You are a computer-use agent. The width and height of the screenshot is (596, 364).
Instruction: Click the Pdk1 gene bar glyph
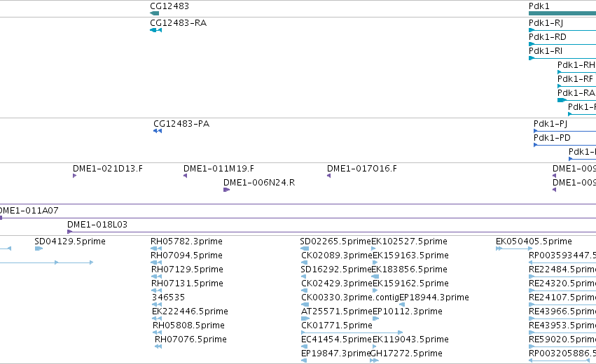562,13
